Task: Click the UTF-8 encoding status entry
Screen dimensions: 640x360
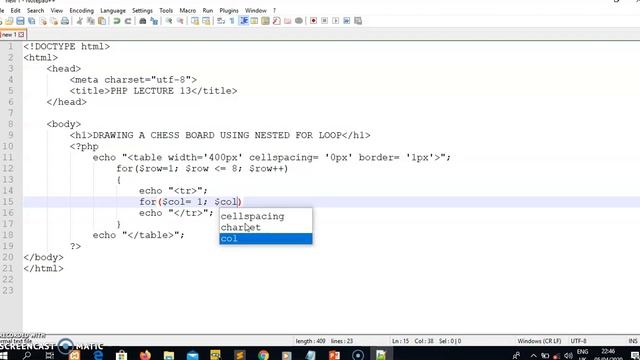Action: 578,341
